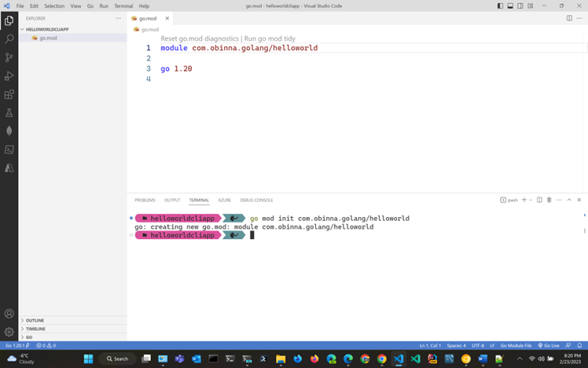Open the Source Control view
588x368 pixels.
pyautogui.click(x=9, y=57)
